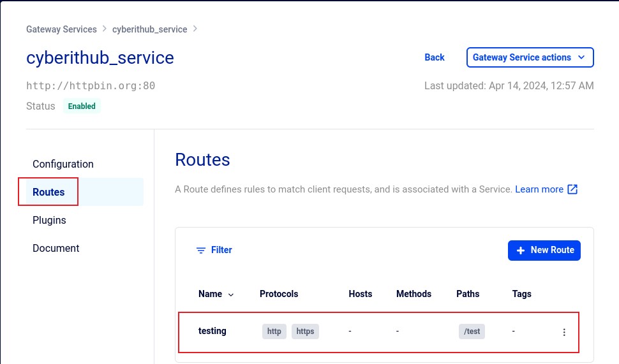Click the Paths column header
Viewport: 619px width, 364px height.
[x=468, y=294]
